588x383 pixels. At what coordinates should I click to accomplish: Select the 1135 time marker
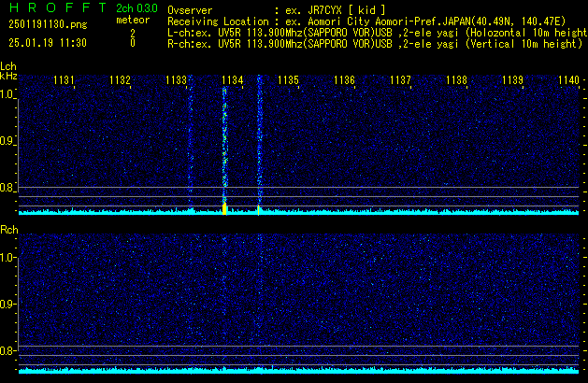tap(288, 80)
